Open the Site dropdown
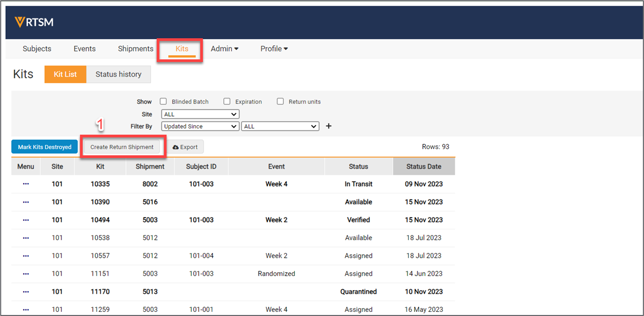 pos(200,114)
